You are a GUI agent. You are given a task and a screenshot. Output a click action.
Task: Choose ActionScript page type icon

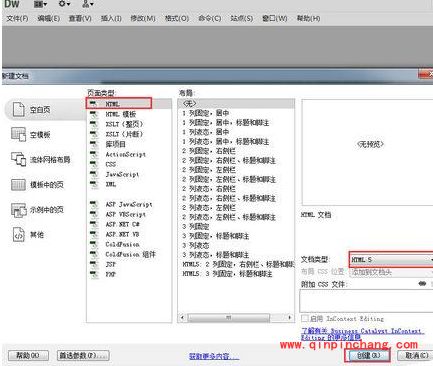[x=94, y=154]
